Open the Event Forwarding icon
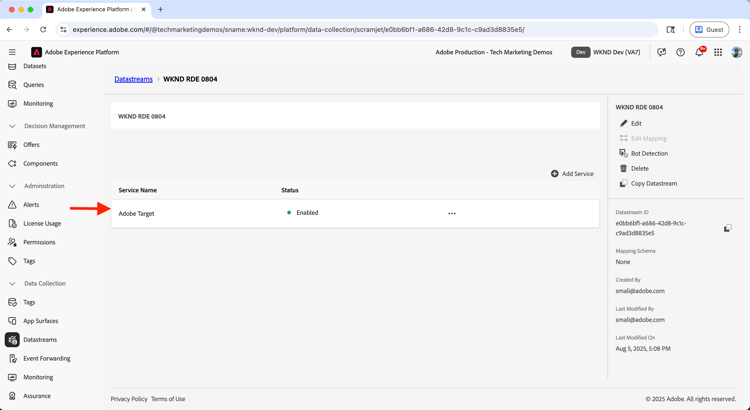750x410 pixels. point(12,358)
